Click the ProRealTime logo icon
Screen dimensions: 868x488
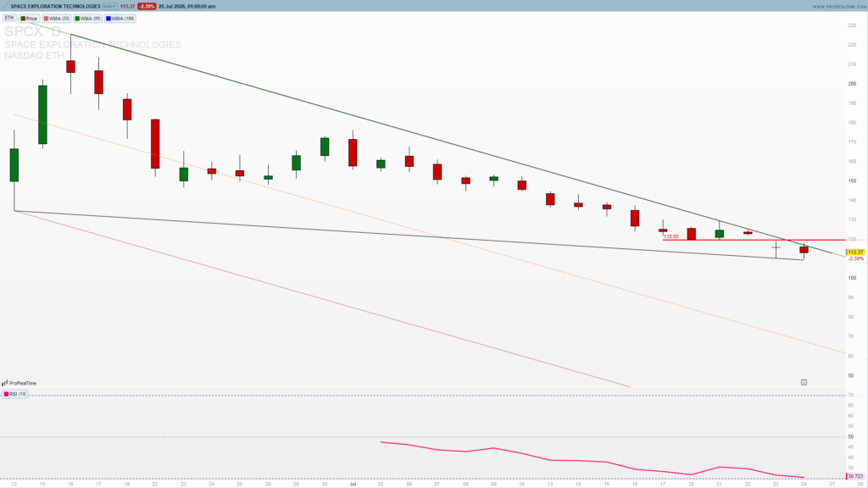(x=5, y=383)
